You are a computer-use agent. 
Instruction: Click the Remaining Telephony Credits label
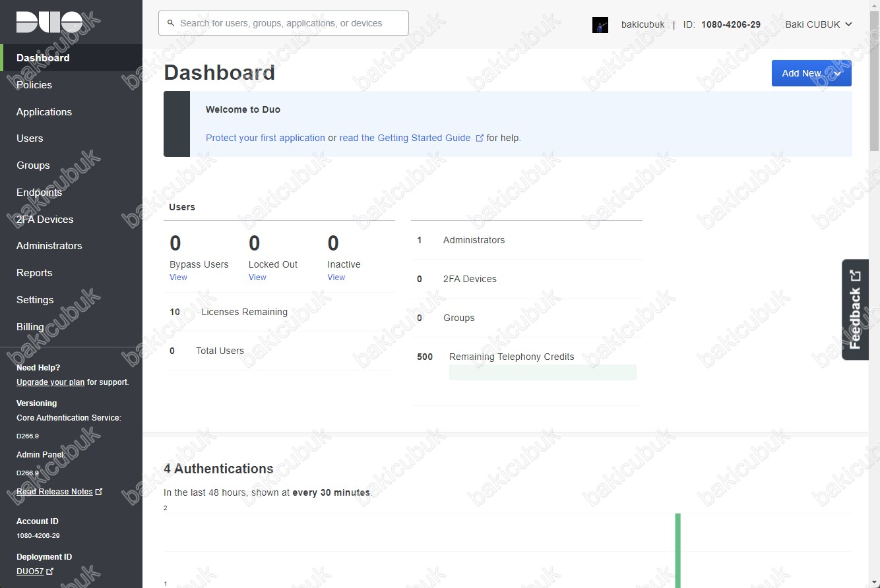[511, 357]
